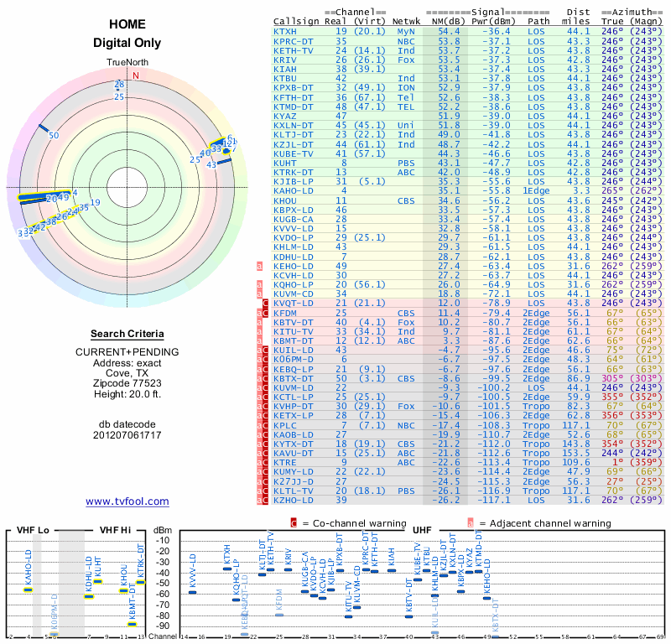Click the Height: 20.0 ft. line

tap(127, 394)
